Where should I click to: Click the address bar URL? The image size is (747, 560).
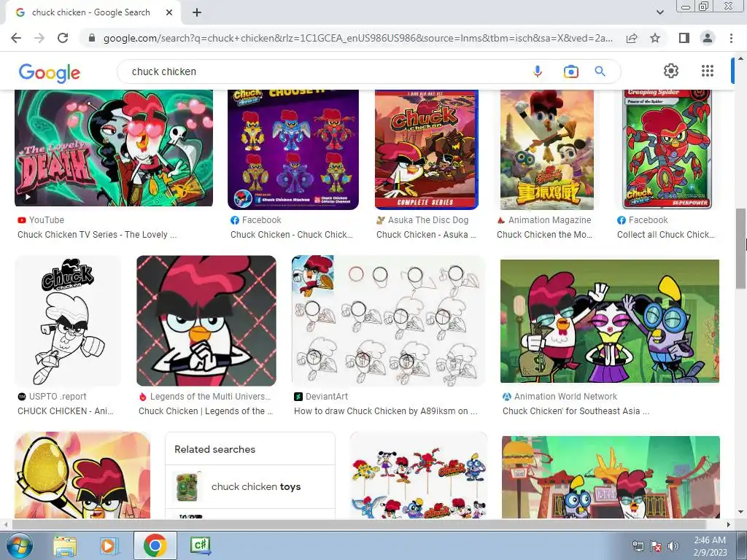tap(357, 38)
